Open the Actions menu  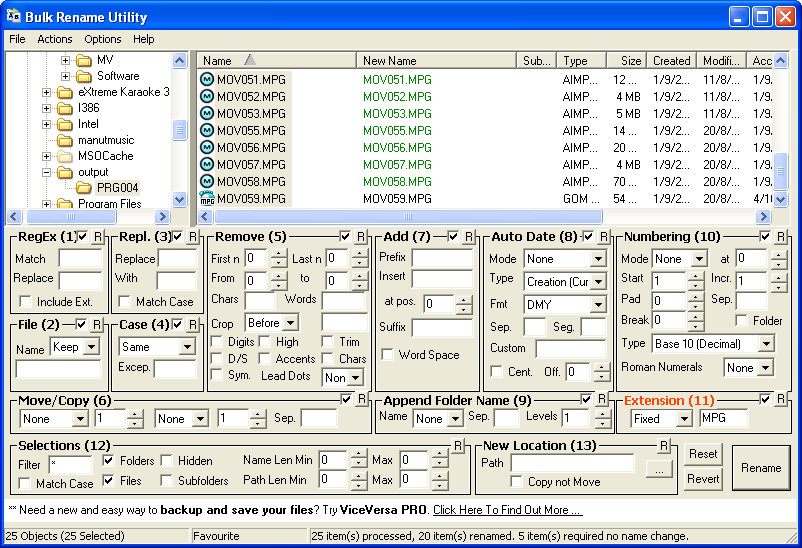click(55, 39)
